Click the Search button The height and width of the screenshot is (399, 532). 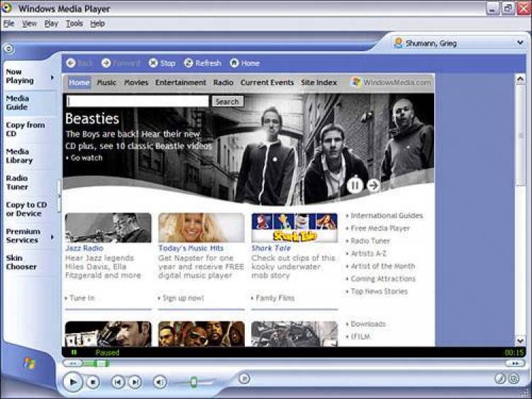point(227,101)
